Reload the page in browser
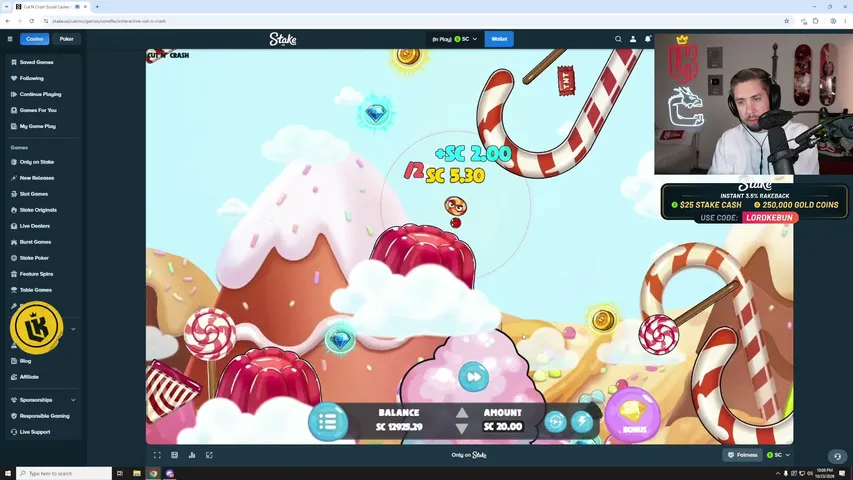This screenshot has width=853, height=480. tap(32, 21)
